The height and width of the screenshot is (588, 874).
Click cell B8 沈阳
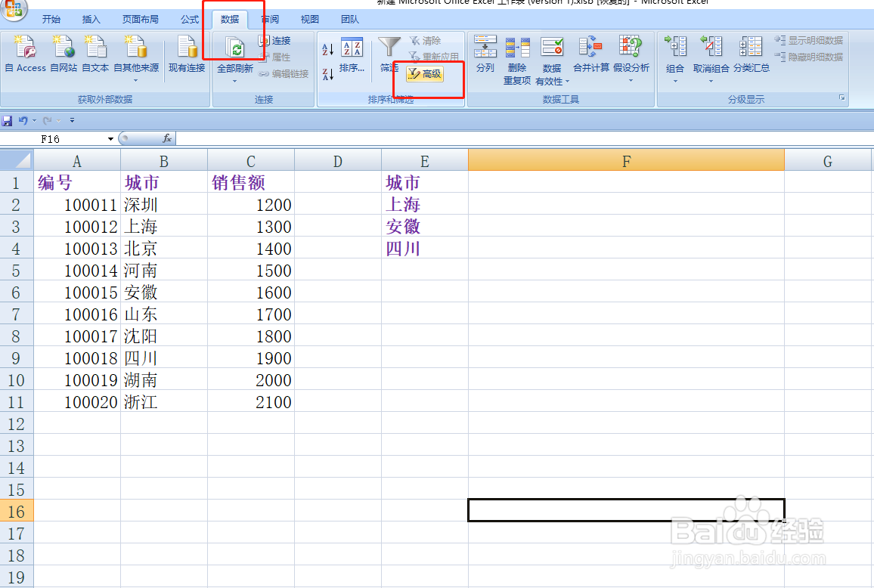[164, 336]
